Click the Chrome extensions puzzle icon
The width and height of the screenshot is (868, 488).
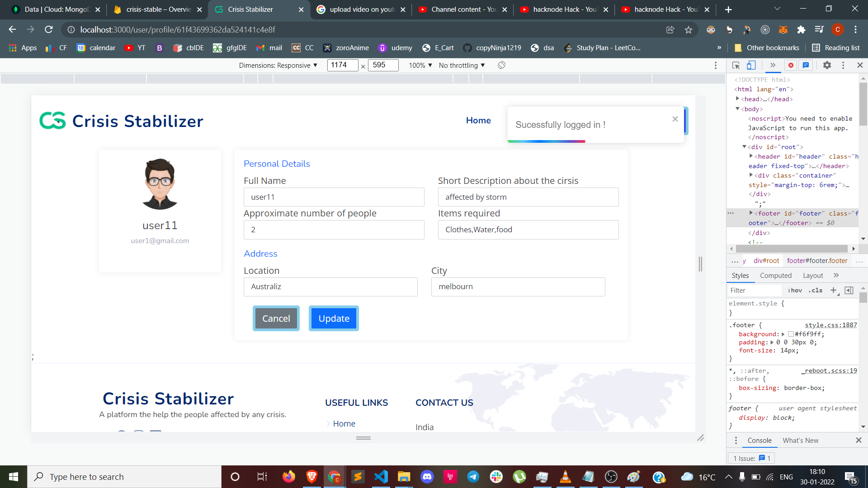pos(801,30)
